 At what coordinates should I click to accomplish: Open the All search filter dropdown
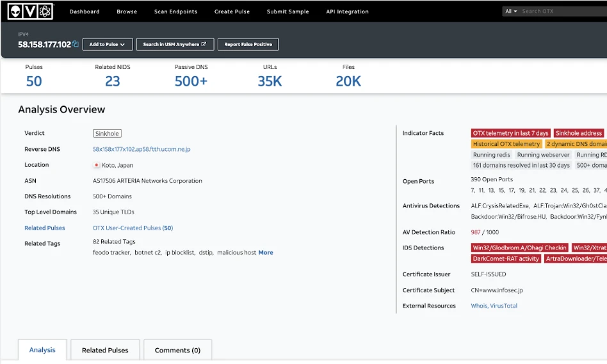click(511, 12)
